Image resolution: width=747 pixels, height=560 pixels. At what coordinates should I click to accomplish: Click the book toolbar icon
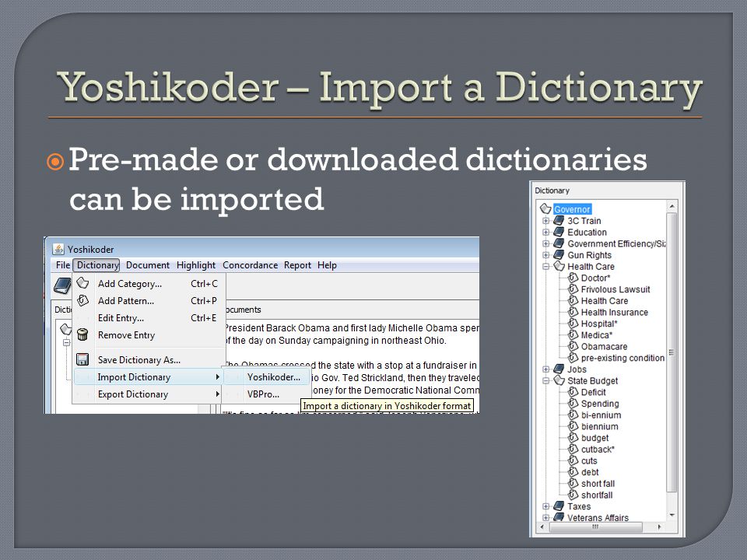[x=62, y=285]
